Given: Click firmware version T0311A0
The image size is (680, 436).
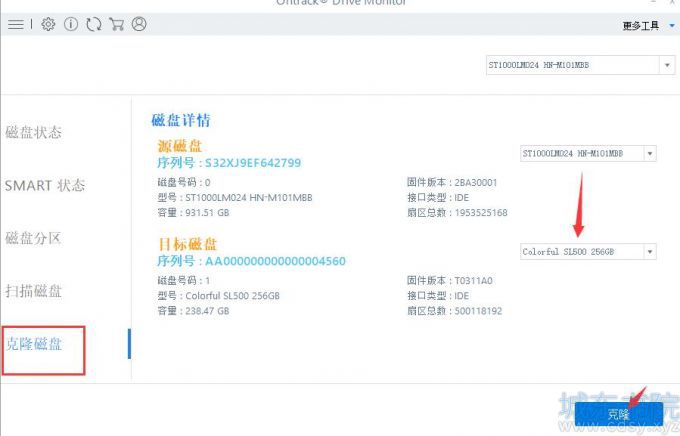Looking at the screenshot, I should click(x=474, y=281).
